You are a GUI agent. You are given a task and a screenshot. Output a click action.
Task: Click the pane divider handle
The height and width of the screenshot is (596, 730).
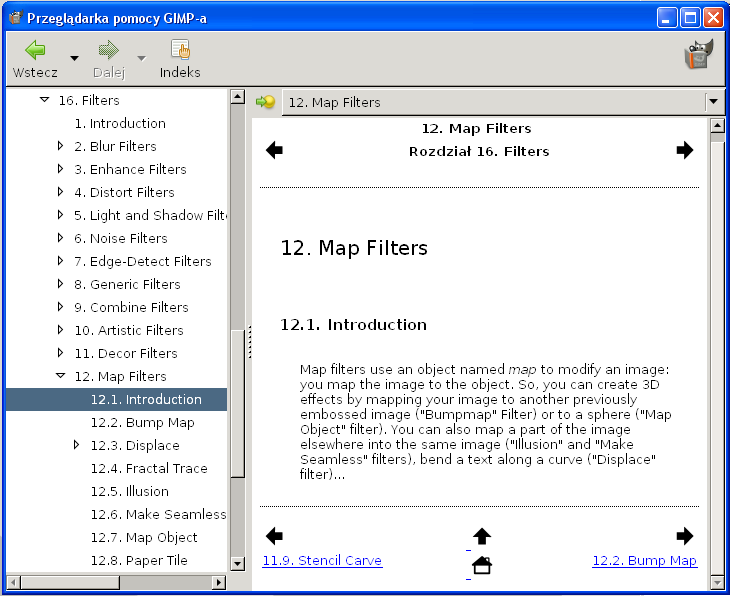pos(250,342)
